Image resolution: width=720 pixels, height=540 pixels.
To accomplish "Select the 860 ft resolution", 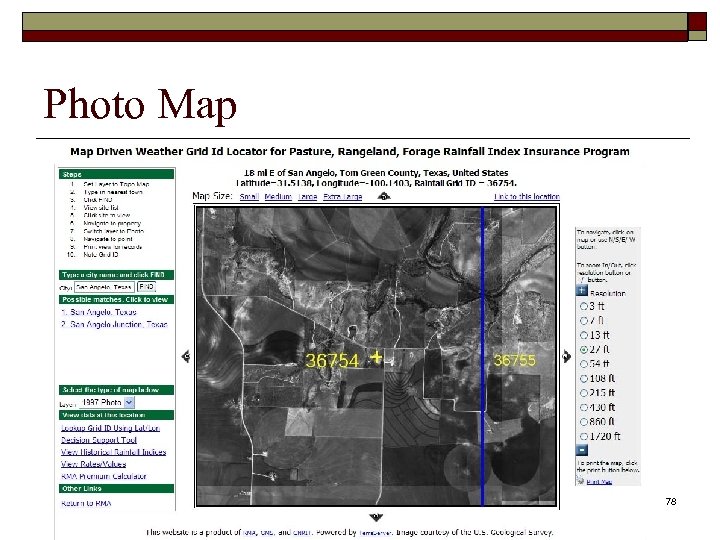I will click(x=584, y=422).
